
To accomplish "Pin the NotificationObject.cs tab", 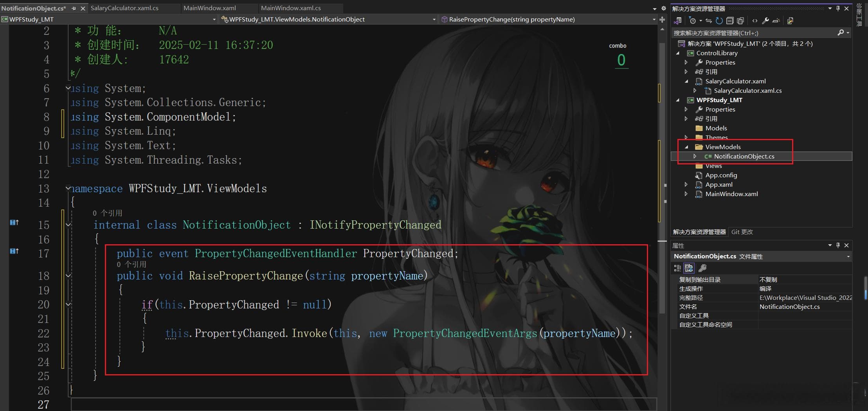I will (x=74, y=8).
